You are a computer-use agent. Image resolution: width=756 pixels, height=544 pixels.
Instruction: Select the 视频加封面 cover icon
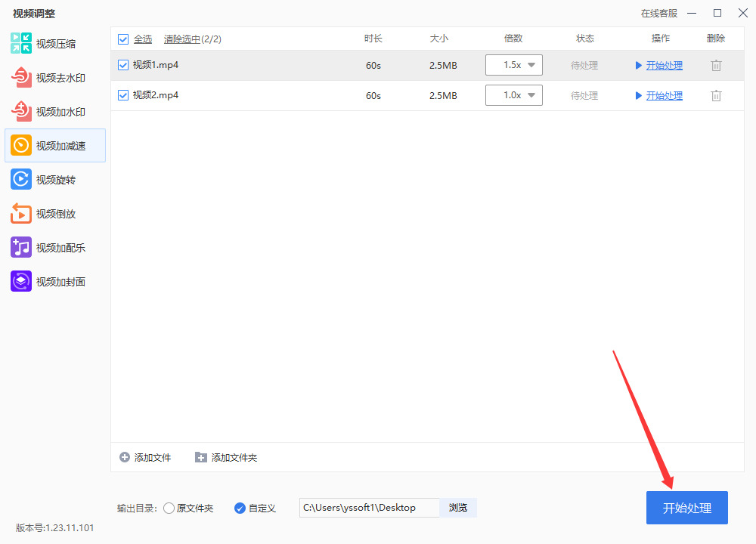21,281
